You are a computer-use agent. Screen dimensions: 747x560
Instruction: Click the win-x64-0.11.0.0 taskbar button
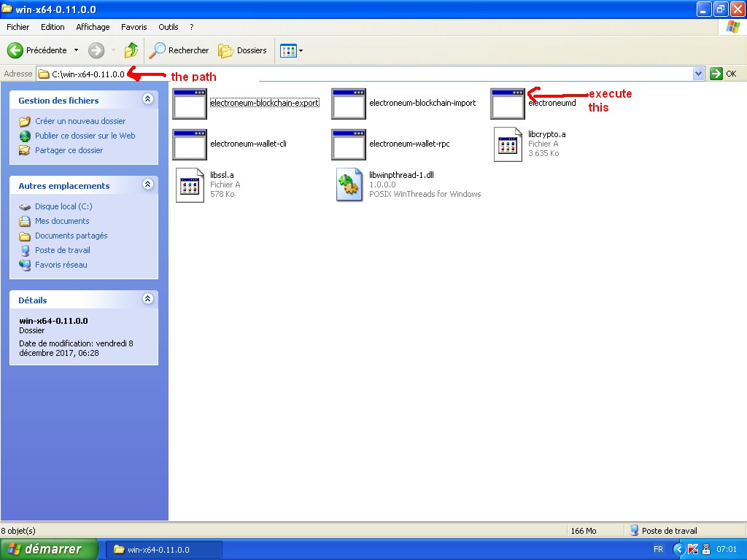pos(163,550)
